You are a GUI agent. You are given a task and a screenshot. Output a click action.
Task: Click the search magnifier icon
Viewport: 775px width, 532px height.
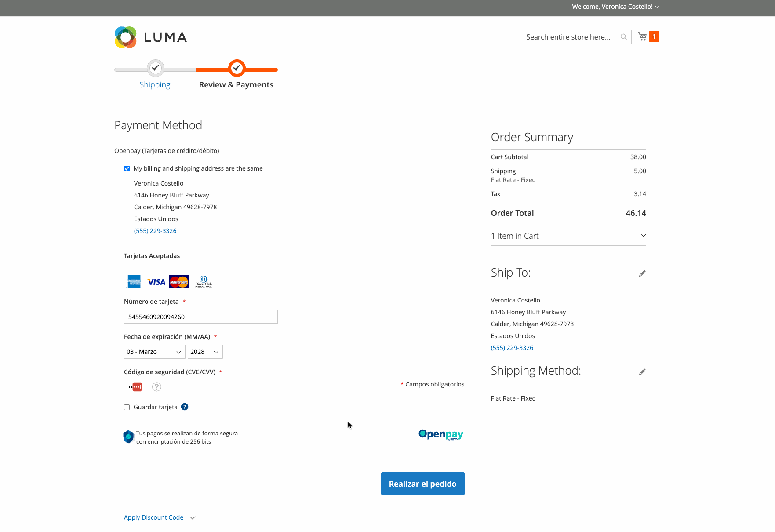[623, 37]
